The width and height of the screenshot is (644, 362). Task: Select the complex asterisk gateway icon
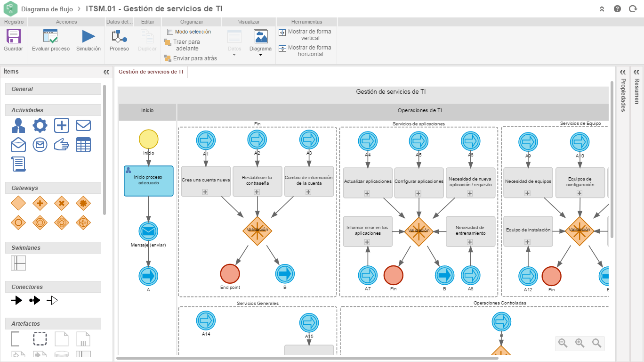[x=83, y=204]
